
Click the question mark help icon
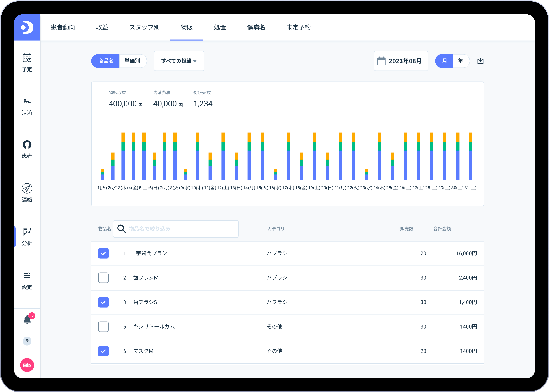(27, 341)
